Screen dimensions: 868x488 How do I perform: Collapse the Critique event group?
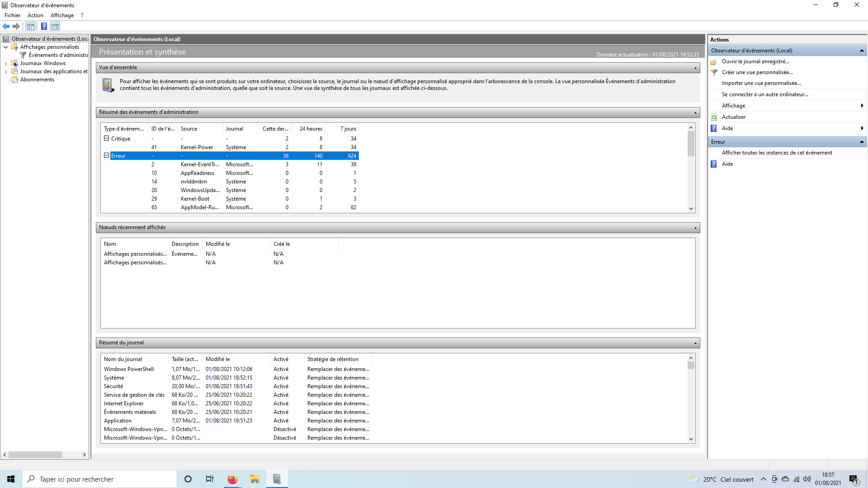(x=107, y=138)
